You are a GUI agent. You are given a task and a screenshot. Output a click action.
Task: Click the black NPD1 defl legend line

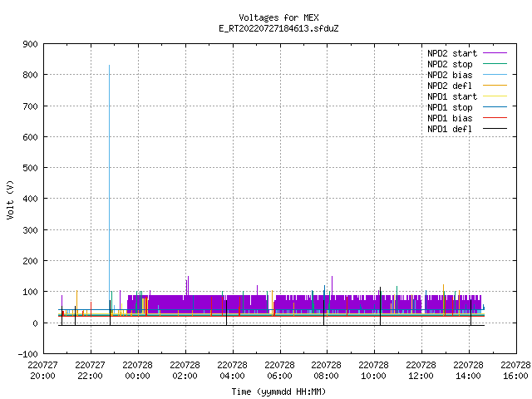pyautogui.click(x=495, y=129)
